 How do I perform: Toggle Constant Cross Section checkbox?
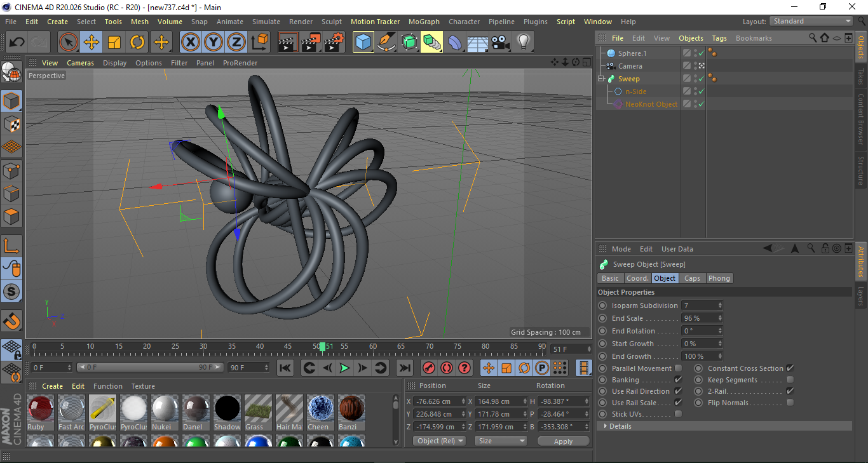click(x=790, y=368)
